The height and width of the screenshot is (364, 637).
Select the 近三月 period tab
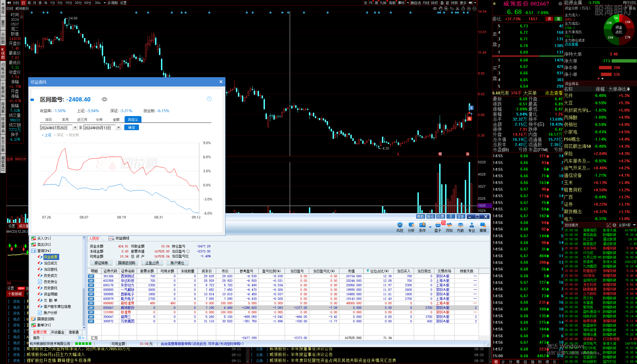82,119
